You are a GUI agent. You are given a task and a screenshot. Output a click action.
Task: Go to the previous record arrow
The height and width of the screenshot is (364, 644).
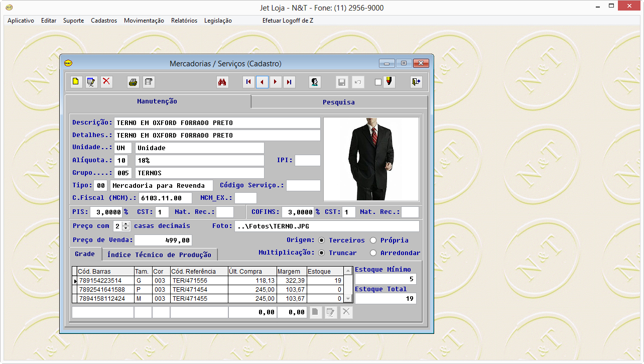262,82
